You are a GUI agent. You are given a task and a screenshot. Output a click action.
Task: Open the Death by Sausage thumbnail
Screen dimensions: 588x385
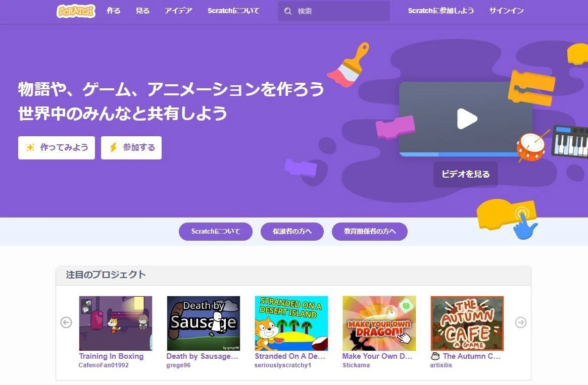(x=203, y=323)
